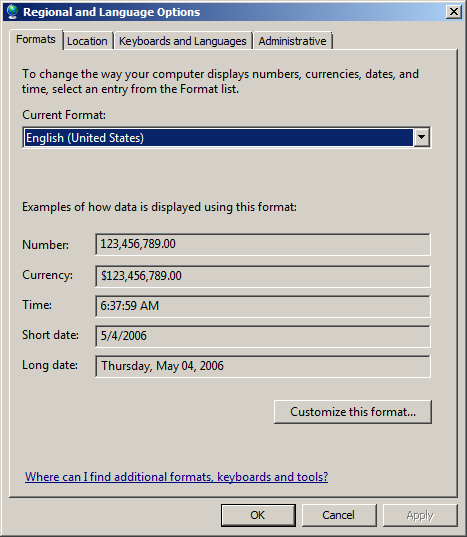
Task: Click the Currency example field
Action: tap(263, 276)
